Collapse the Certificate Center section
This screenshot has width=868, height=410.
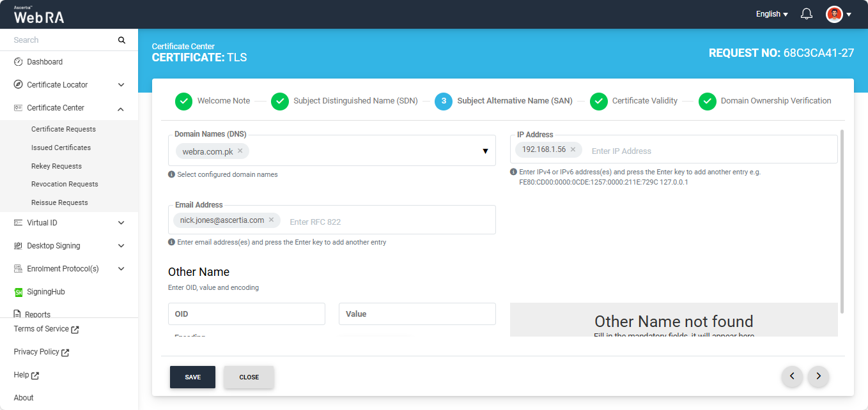pyautogui.click(x=121, y=109)
